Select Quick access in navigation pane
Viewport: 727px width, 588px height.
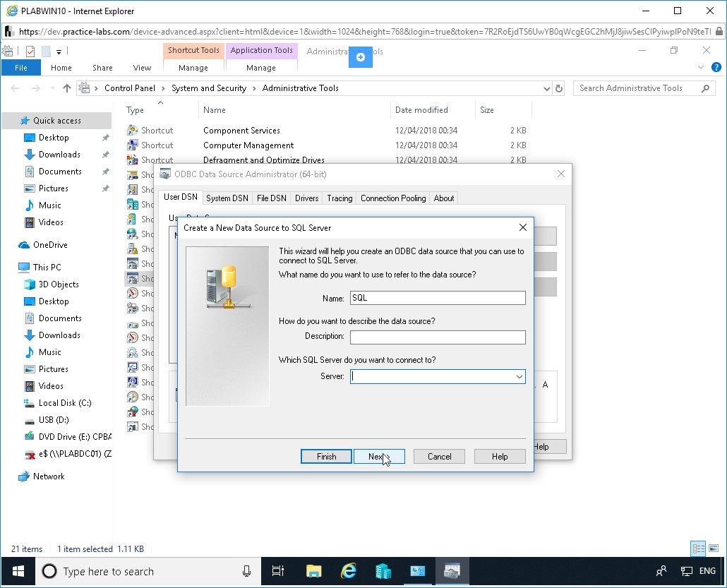(57, 121)
